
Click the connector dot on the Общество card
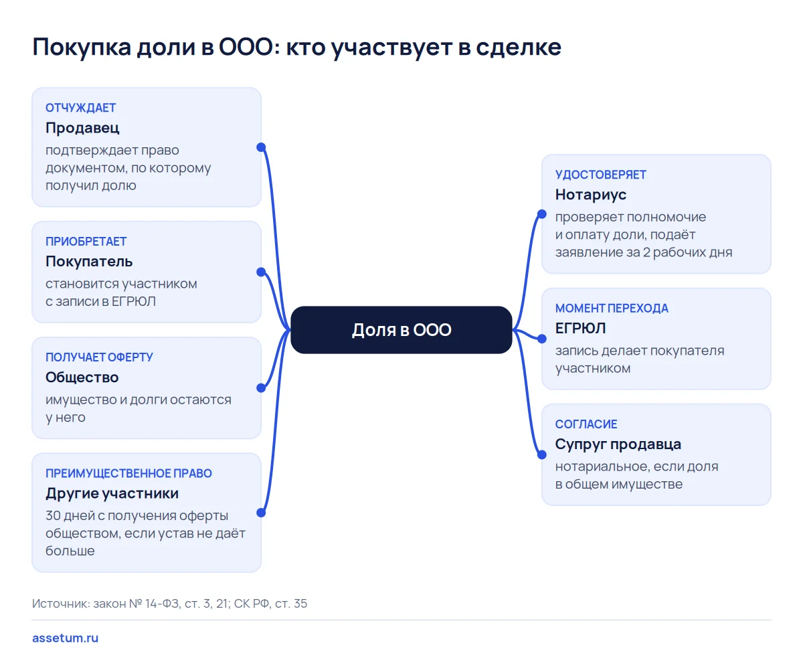click(x=261, y=388)
